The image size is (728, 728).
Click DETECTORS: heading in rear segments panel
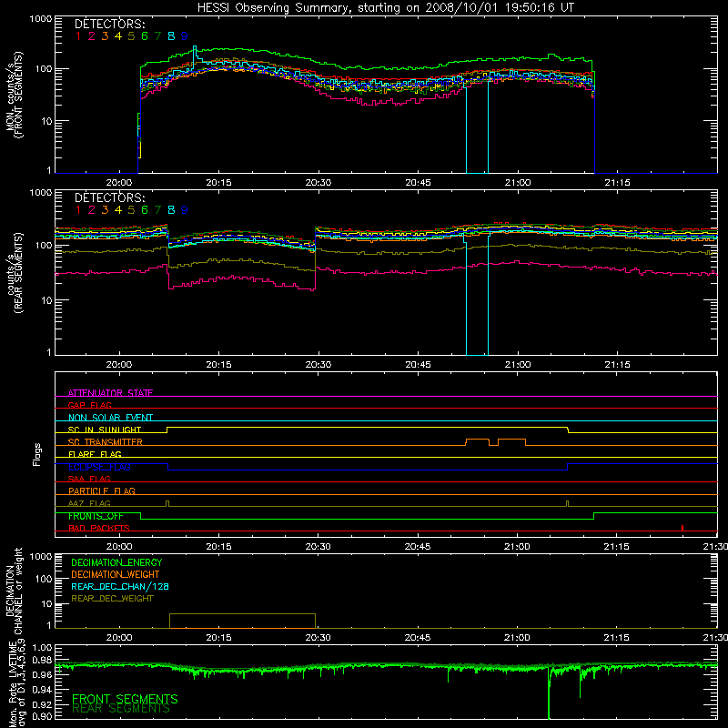110,197
